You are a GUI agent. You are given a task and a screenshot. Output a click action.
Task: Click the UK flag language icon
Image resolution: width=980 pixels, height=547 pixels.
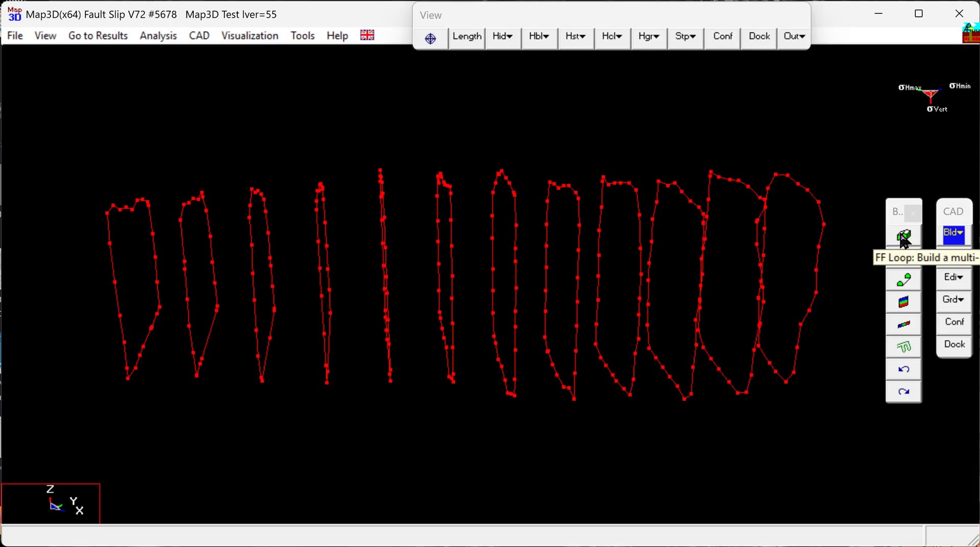[x=367, y=35]
